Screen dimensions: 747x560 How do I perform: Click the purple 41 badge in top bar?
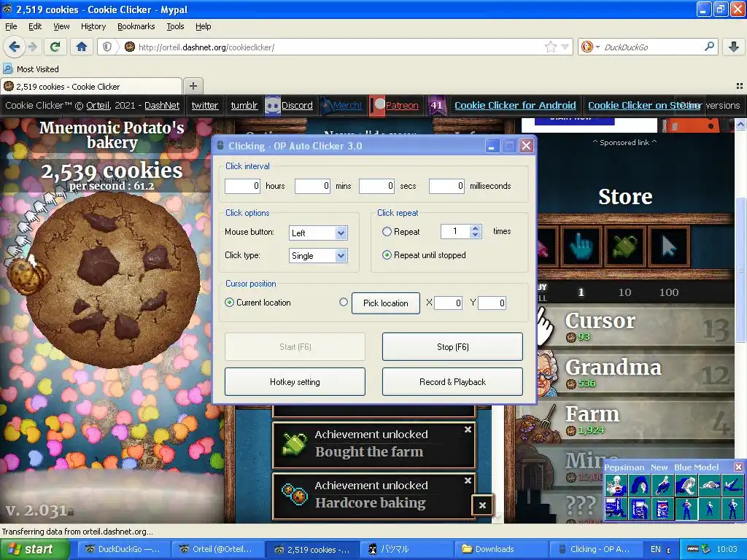click(436, 106)
